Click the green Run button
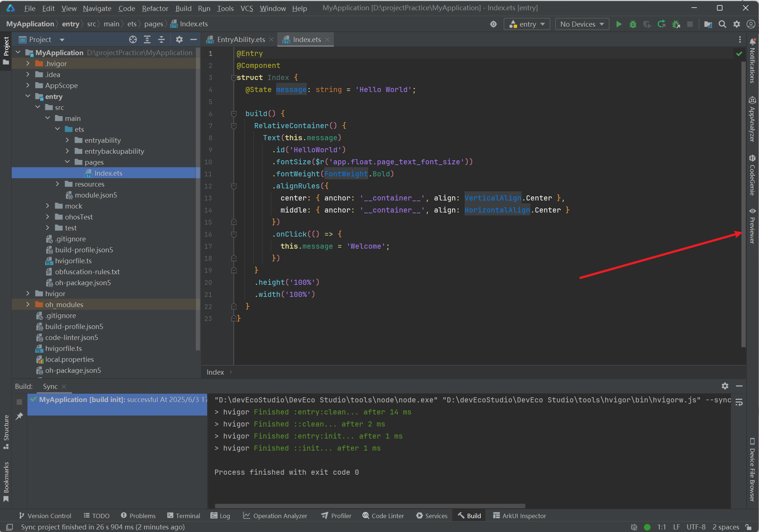The height and width of the screenshot is (532, 759). pos(619,24)
